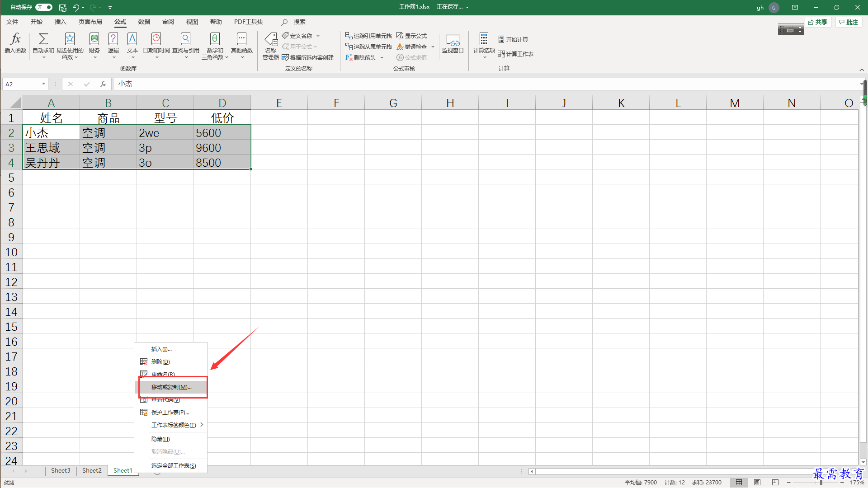Switch to Page Layout view icon
Viewport: 868px width, 488px height.
point(757,483)
